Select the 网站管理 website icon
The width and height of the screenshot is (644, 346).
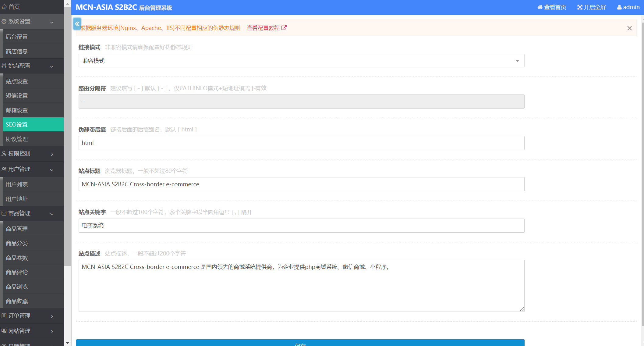pyautogui.click(x=4, y=331)
